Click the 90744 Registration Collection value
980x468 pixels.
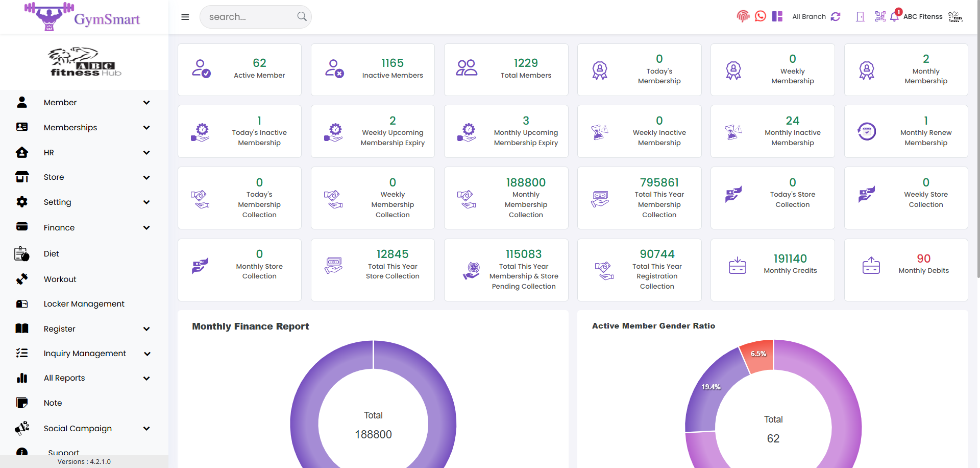coord(657,254)
